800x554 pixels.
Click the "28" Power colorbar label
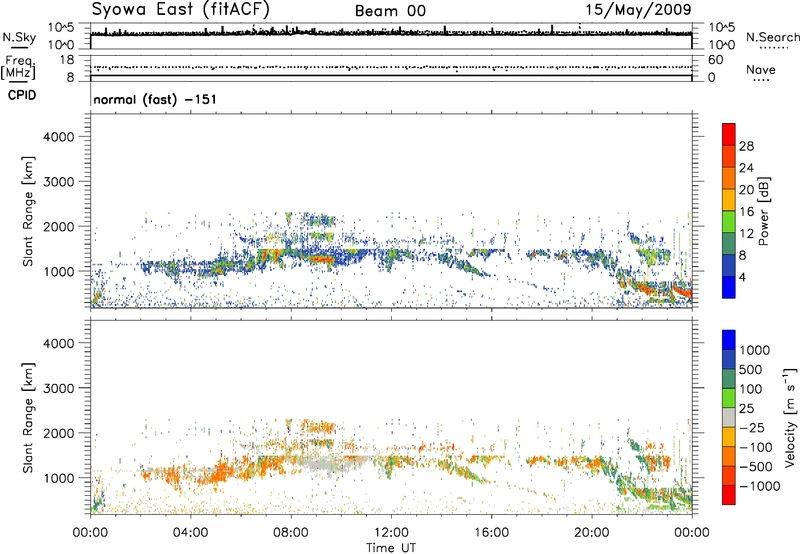(x=746, y=146)
